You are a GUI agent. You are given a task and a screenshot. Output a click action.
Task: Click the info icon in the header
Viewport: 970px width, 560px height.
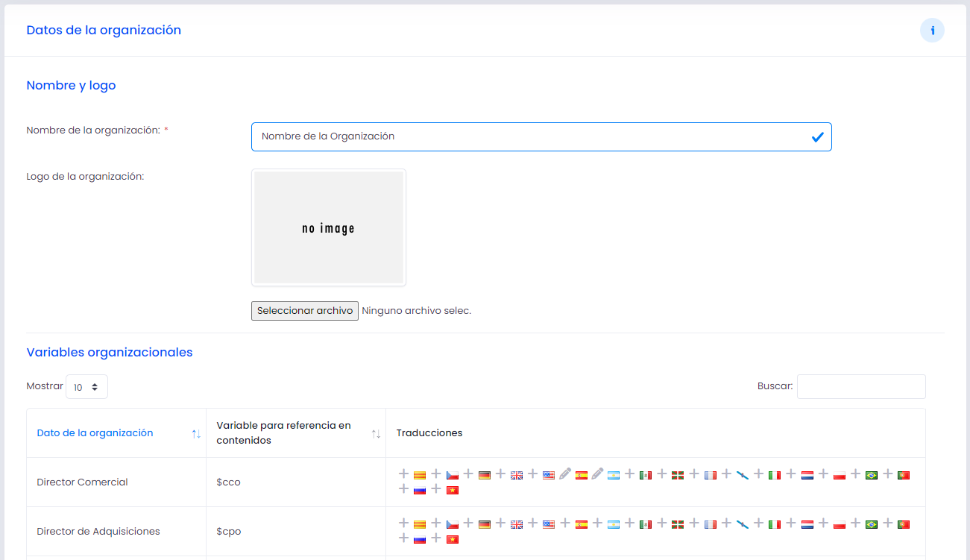coord(932,31)
